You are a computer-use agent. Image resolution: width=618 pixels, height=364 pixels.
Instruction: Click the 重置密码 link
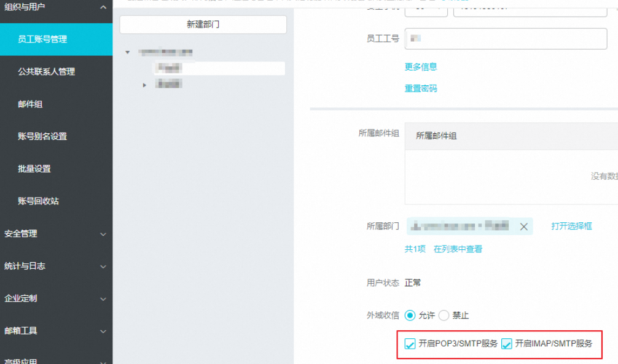[421, 88]
